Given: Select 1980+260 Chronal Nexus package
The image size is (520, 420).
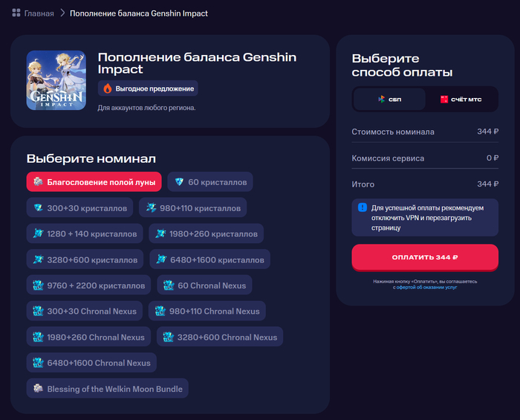Looking at the screenshot, I should [88, 337].
